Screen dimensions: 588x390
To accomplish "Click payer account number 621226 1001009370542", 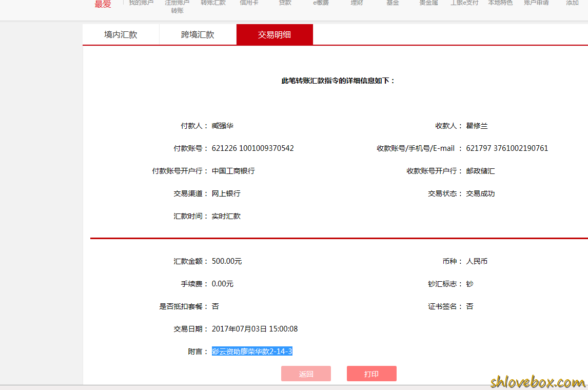I will point(253,148).
